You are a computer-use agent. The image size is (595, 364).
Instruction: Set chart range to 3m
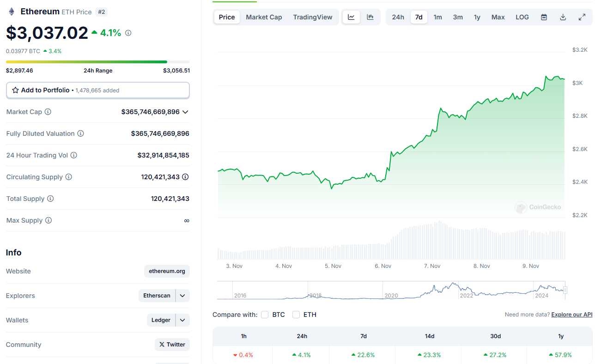[x=458, y=17]
